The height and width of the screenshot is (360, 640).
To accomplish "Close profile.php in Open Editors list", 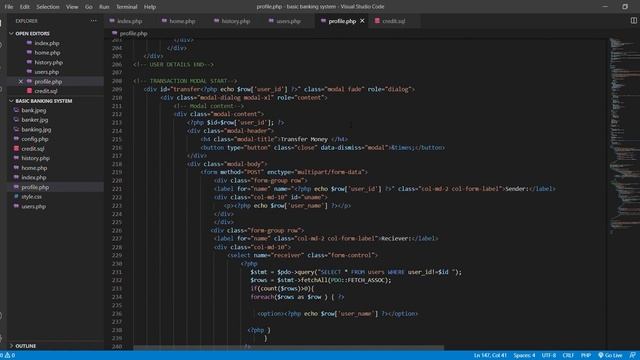I will click(20, 82).
